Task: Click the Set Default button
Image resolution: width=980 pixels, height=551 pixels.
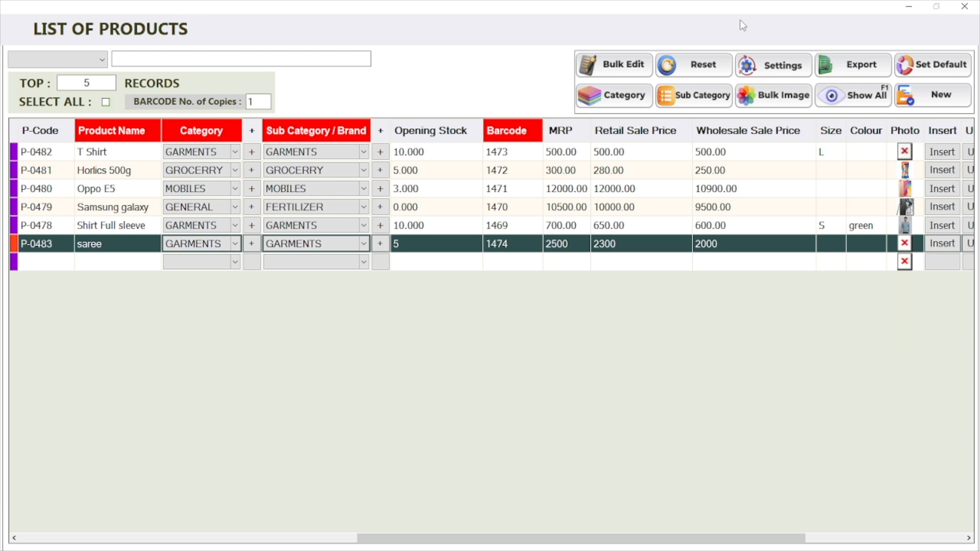Action: pyautogui.click(x=933, y=65)
